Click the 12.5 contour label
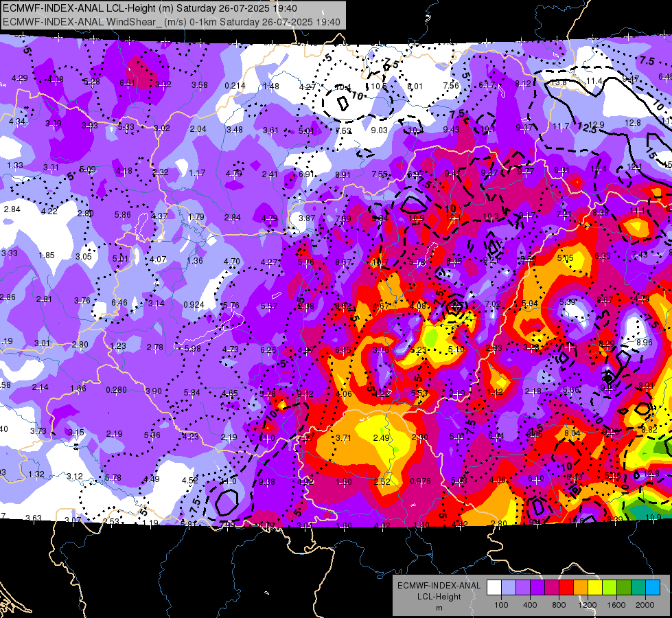The image size is (672, 618). coord(587,127)
